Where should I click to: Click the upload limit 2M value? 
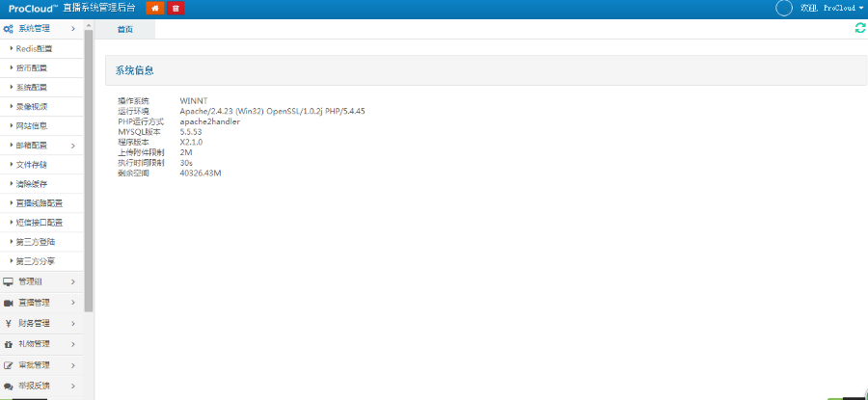186,152
